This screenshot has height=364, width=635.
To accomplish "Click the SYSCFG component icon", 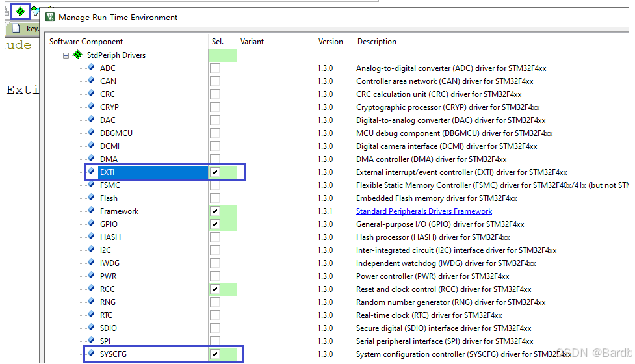I will [91, 353].
